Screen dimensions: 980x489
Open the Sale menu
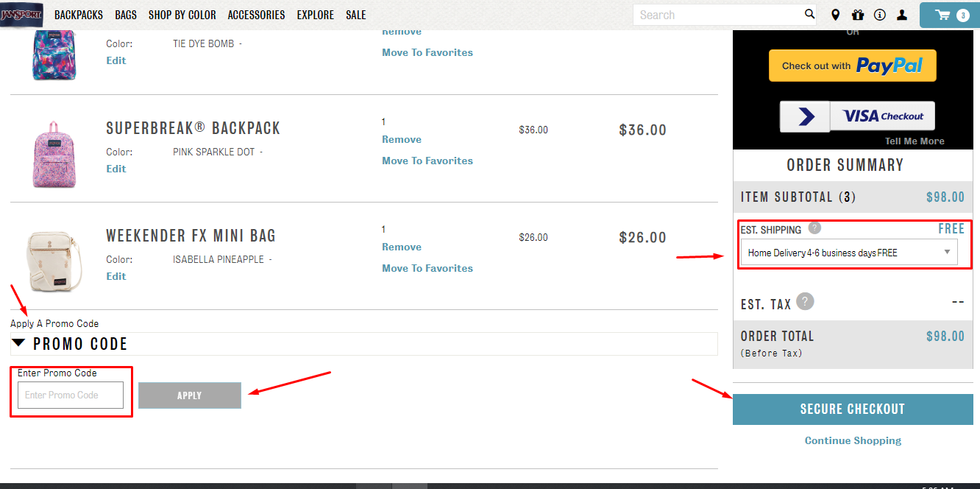click(x=356, y=15)
